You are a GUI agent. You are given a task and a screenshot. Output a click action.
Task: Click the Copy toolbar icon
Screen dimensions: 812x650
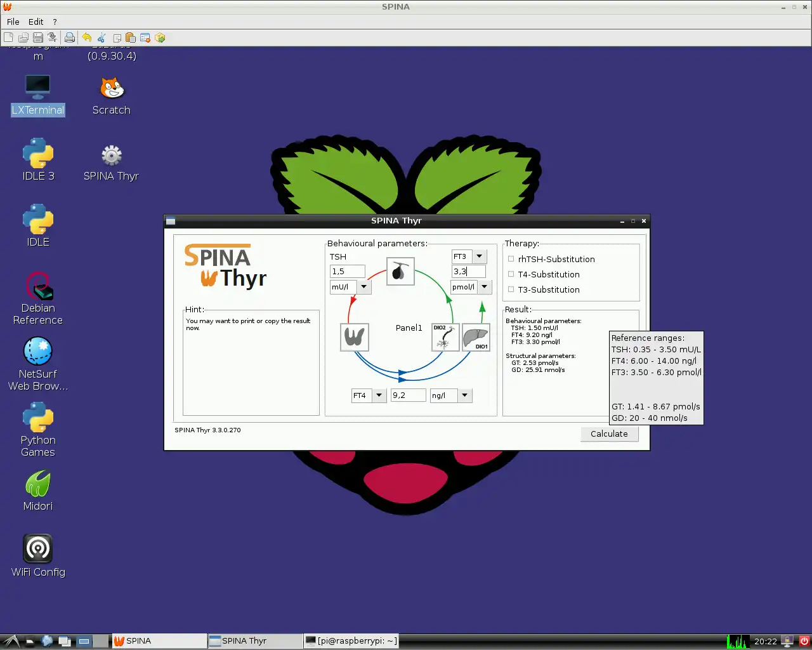point(117,37)
